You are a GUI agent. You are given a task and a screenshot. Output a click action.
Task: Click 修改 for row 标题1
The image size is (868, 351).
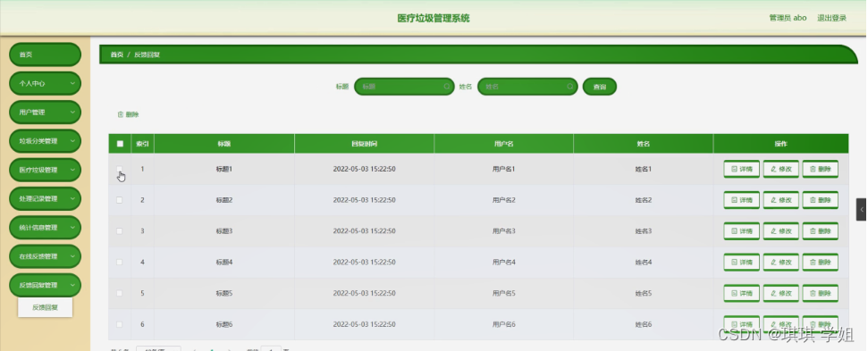click(780, 169)
